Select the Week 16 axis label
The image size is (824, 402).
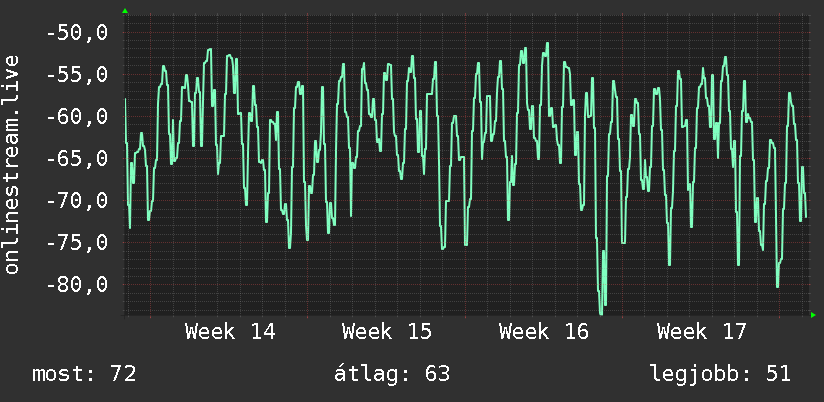click(544, 332)
